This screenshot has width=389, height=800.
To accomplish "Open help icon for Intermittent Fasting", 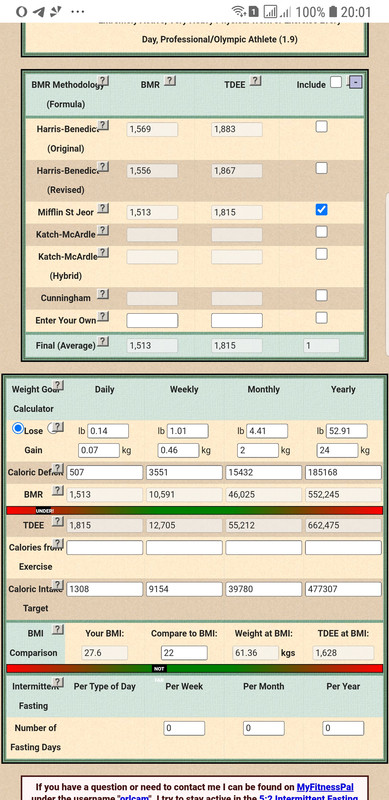I will pyautogui.click(x=58, y=683).
